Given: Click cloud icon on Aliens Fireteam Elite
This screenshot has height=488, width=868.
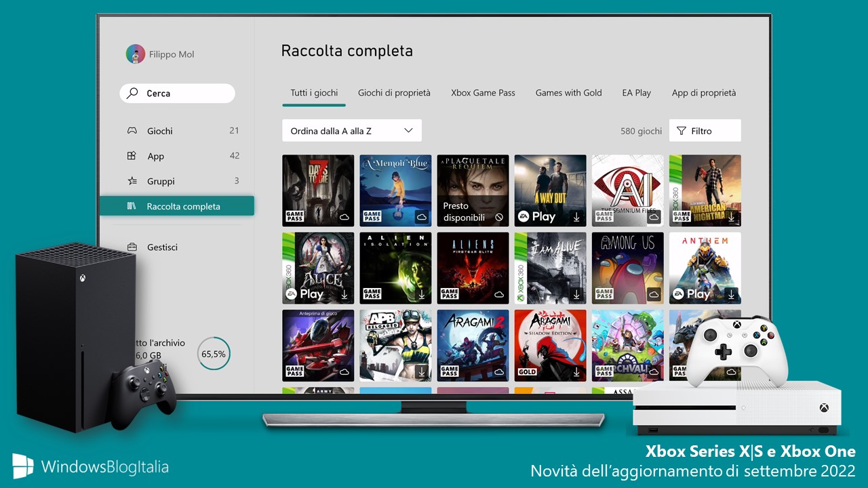Looking at the screenshot, I should [499, 294].
